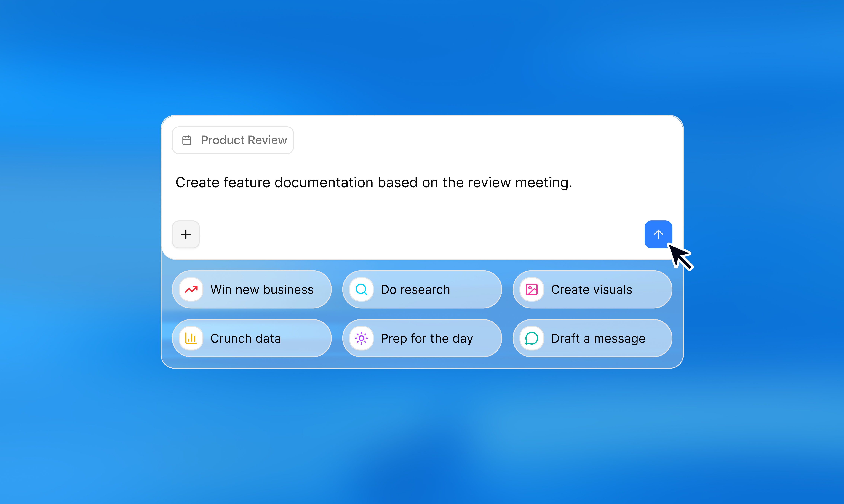The image size is (844, 504).
Task: Click the pink image icon
Action: tap(532, 289)
